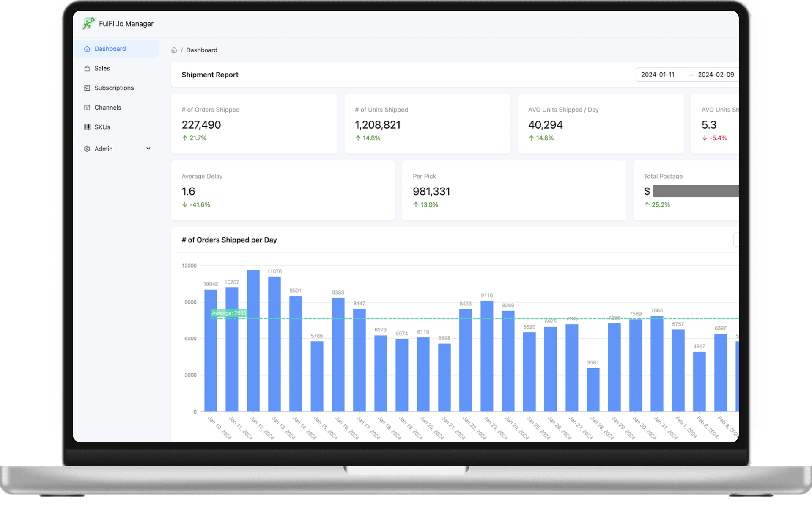Click the Subscriptions sidebar icon
Viewport: 812px width, 505px height.
click(x=87, y=88)
